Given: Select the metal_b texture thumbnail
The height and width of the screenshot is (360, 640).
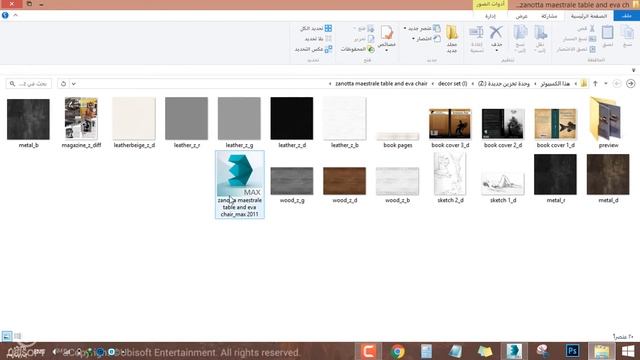Looking at the screenshot, I should (x=28, y=122).
